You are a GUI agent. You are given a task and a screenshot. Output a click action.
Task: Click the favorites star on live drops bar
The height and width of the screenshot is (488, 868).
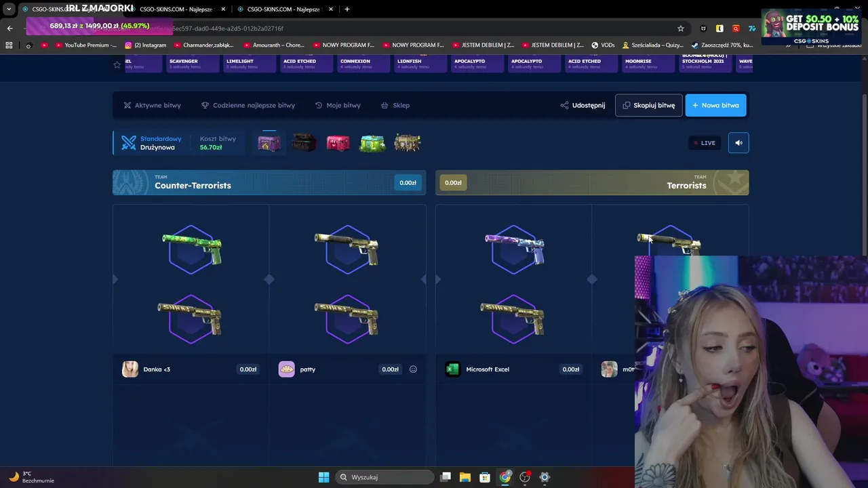coord(117,64)
